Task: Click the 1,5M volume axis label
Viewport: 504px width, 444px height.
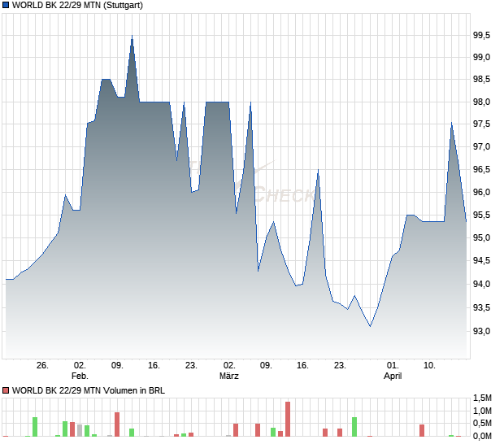Action: pos(482,398)
